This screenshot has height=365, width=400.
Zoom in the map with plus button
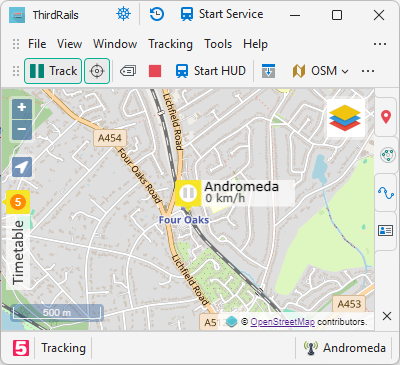(22, 107)
